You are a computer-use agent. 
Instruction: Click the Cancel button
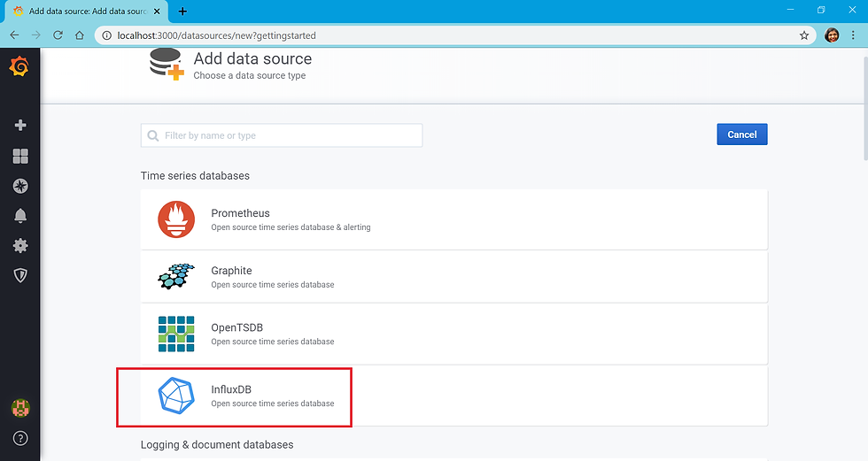(742, 134)
